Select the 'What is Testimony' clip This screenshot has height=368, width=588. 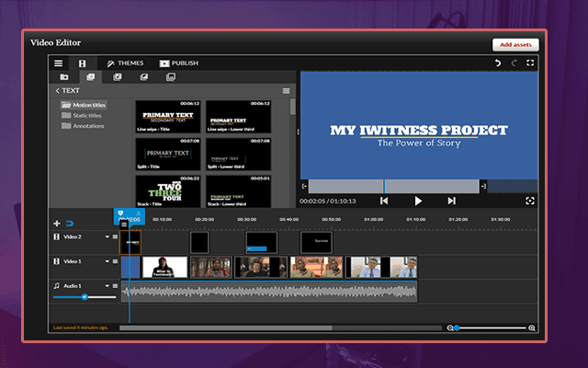coord(165,267)
